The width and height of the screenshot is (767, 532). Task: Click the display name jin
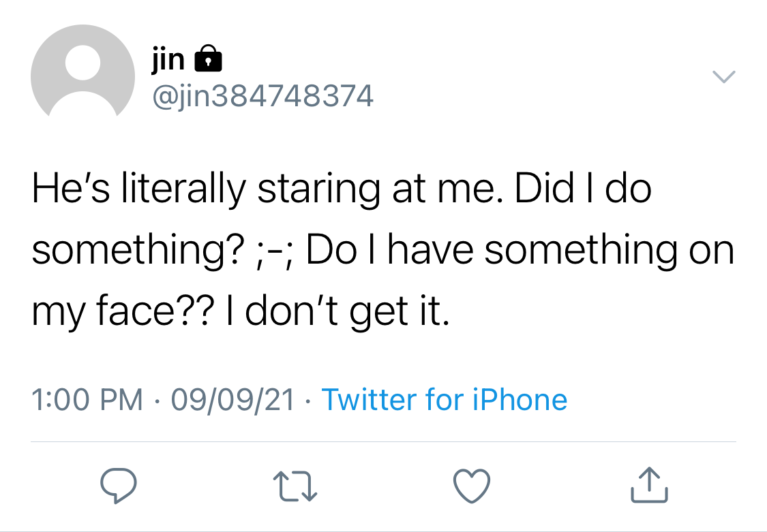(x=168, y=59)
